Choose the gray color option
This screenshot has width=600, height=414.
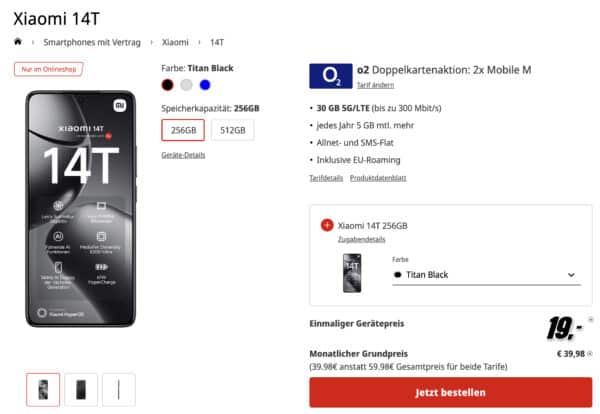(186, 85)
